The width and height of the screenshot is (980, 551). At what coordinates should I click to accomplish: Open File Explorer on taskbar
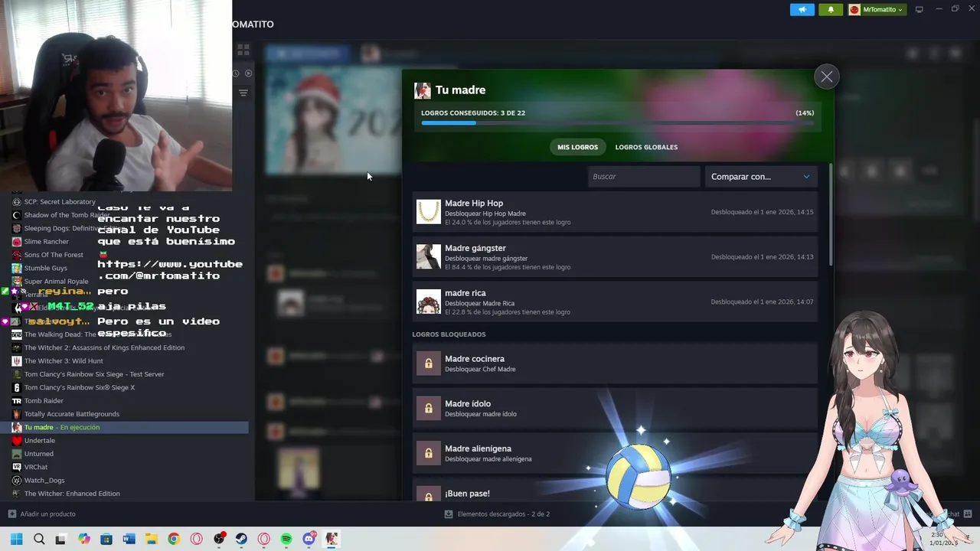pos(151,539)
